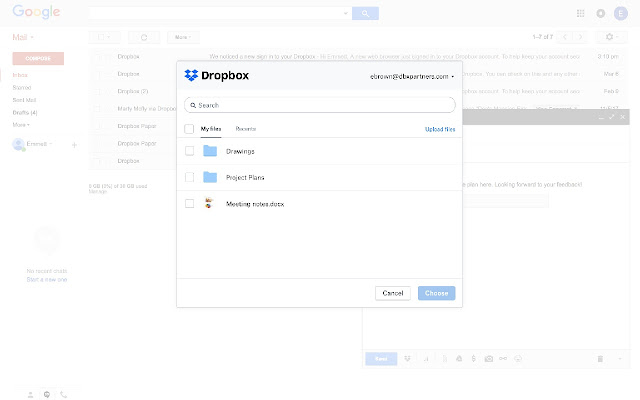Viewport: 640px width, 400px height.
Task: Switch to the Recents tab
Action: [x=246, y=129]
